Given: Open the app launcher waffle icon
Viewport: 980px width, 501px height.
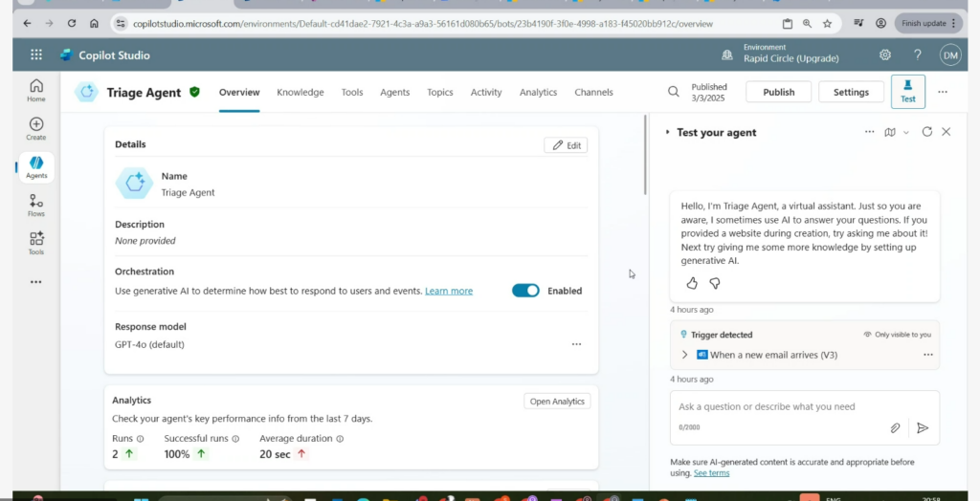Looking at the screenshot, I should (36, 54).
